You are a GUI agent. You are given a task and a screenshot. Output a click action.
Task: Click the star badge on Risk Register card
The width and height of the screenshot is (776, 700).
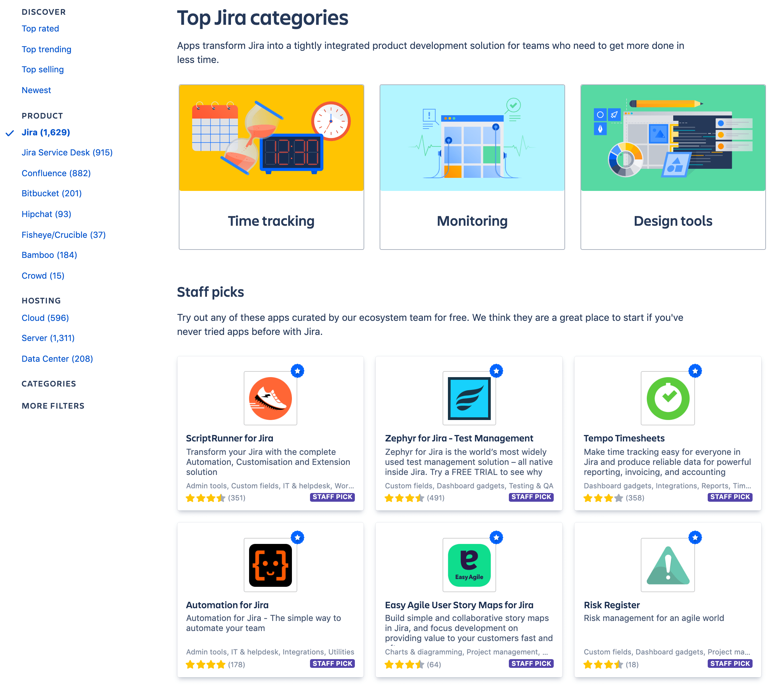pos(695,537)
